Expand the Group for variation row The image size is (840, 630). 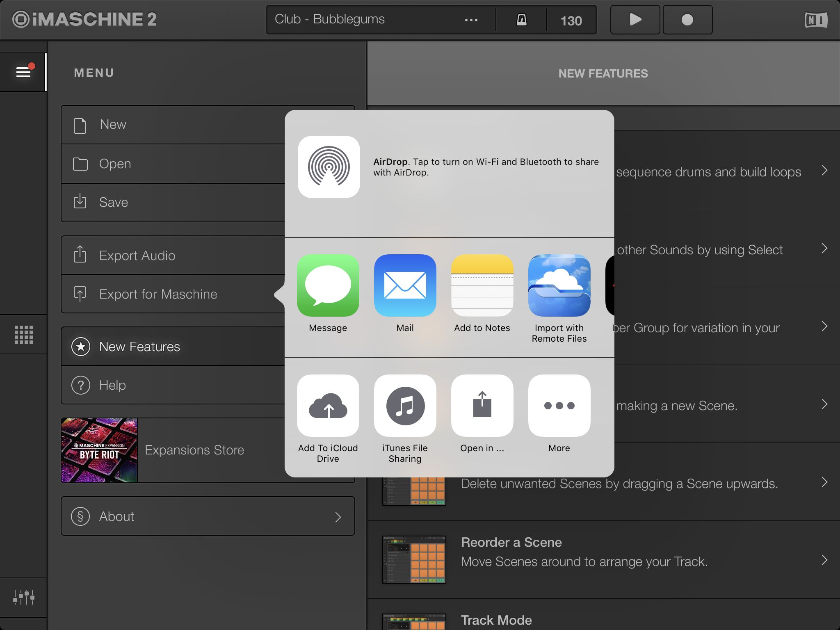(824, 326)
